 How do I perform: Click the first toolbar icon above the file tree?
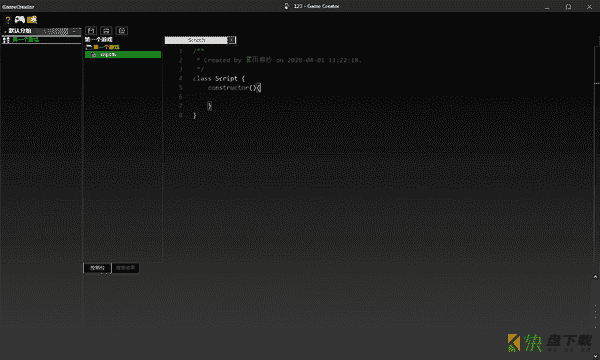91,31
